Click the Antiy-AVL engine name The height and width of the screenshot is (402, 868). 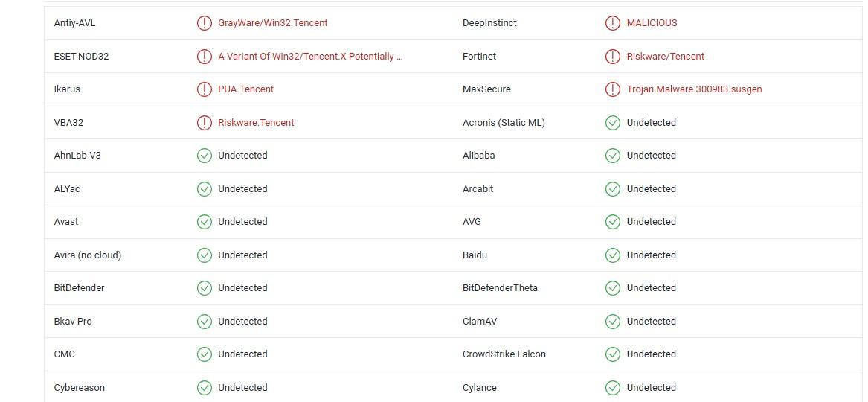tap(74, 22)
